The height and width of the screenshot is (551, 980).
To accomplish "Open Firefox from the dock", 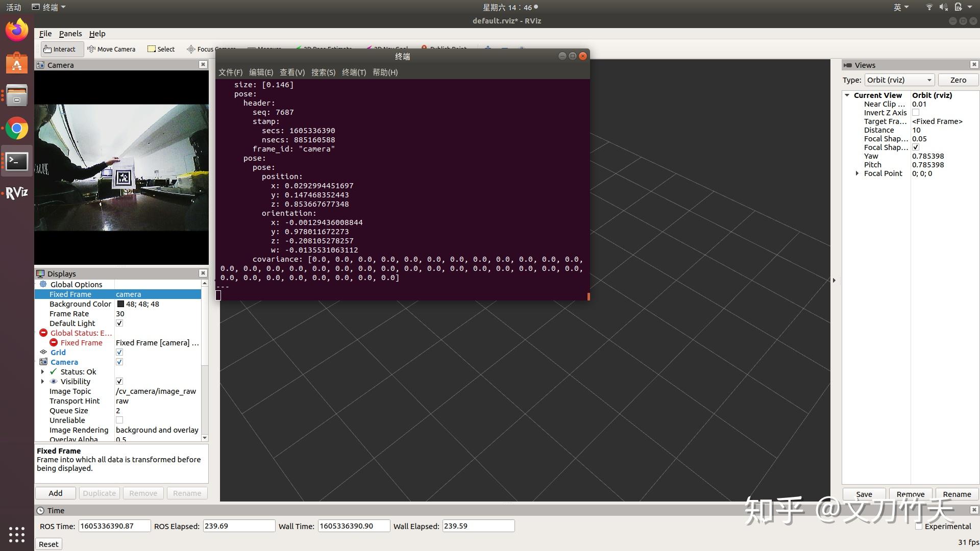I will pyautogui.click(x=16, y=31).
